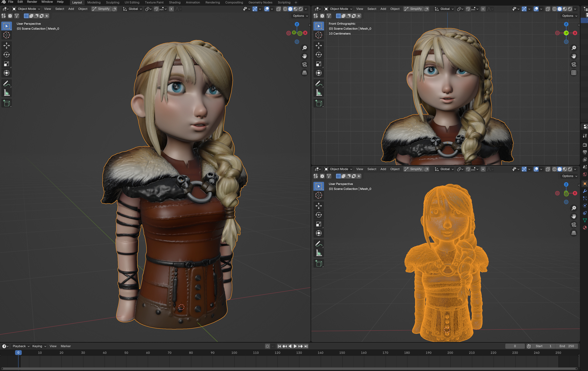Toggle auto keying record button in the timeline

click(267, 346)
